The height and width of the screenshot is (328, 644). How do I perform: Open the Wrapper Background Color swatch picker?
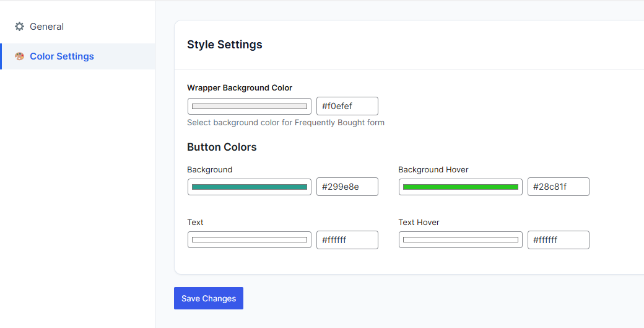[x=250, y=106]
